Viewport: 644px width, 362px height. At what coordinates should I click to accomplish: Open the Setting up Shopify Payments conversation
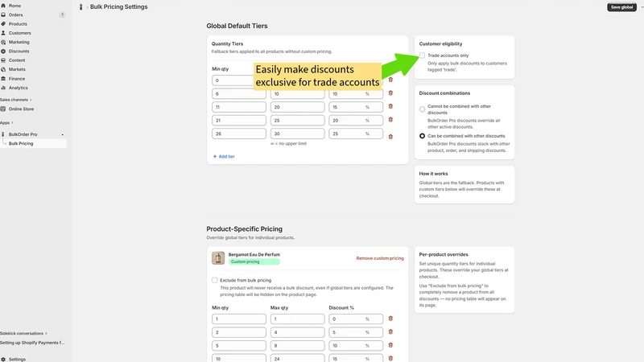(x=32, y=343)
